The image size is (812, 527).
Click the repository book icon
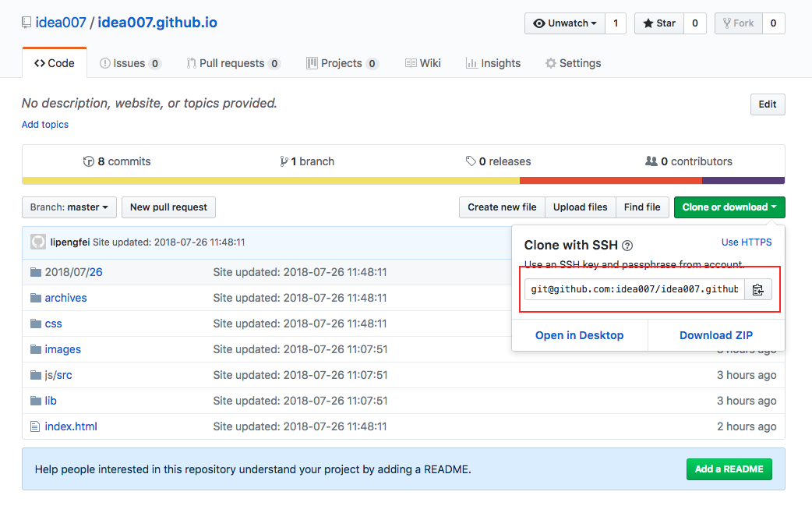(26, 23)
